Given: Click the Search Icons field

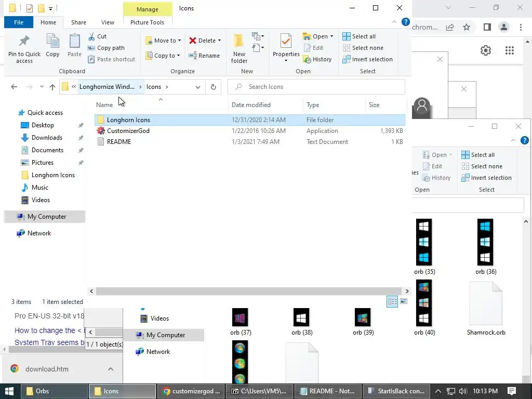Looking at the screenshot, I should point(316,87).
